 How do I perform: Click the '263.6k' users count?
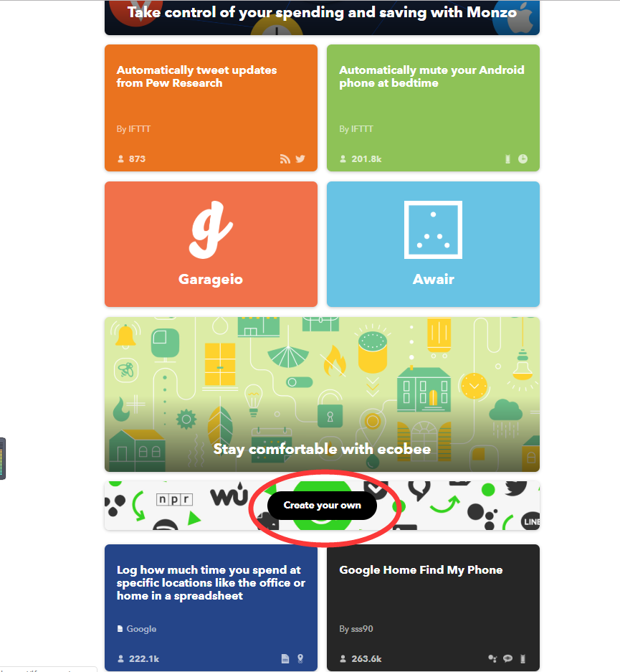366,658
